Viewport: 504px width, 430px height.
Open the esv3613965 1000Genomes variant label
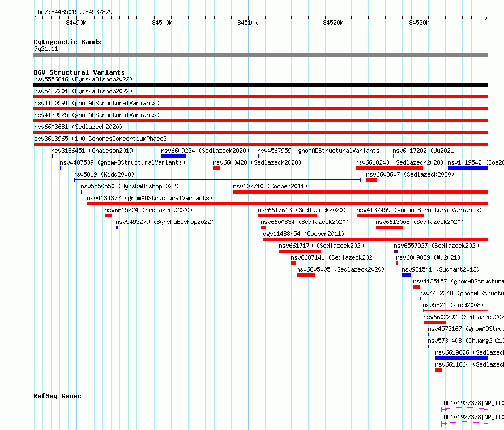pyautogui.click(x=102, y=139)
